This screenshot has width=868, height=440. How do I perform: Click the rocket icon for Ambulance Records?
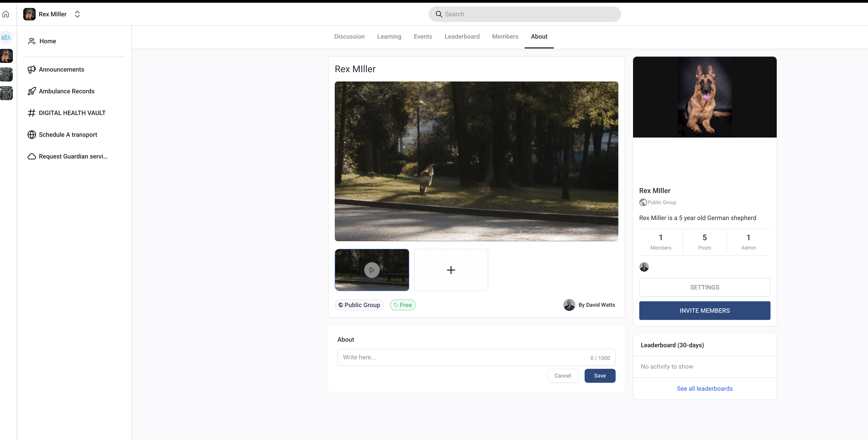[x=32, y=91]
